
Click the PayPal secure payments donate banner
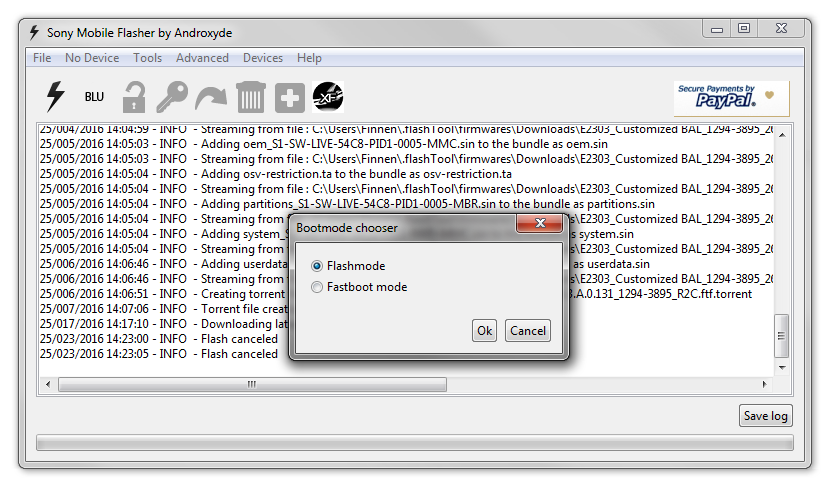tap(731, 98)
